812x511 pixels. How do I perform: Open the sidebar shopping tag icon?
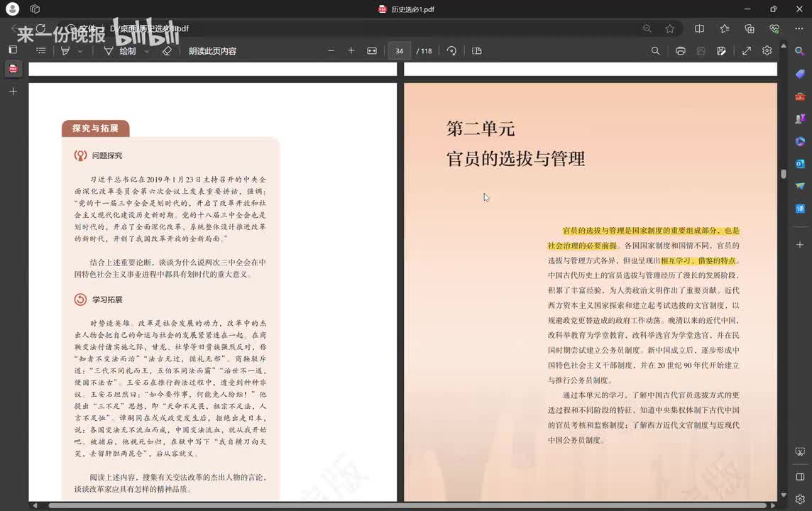pyautogui.click(x=800, y=74)
